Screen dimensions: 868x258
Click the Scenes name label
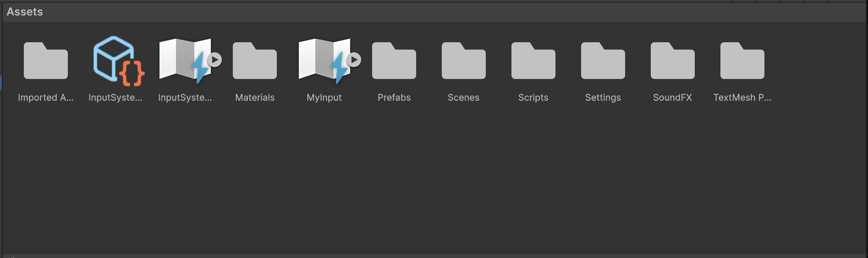pyautogui.click(x=464, y=97)
